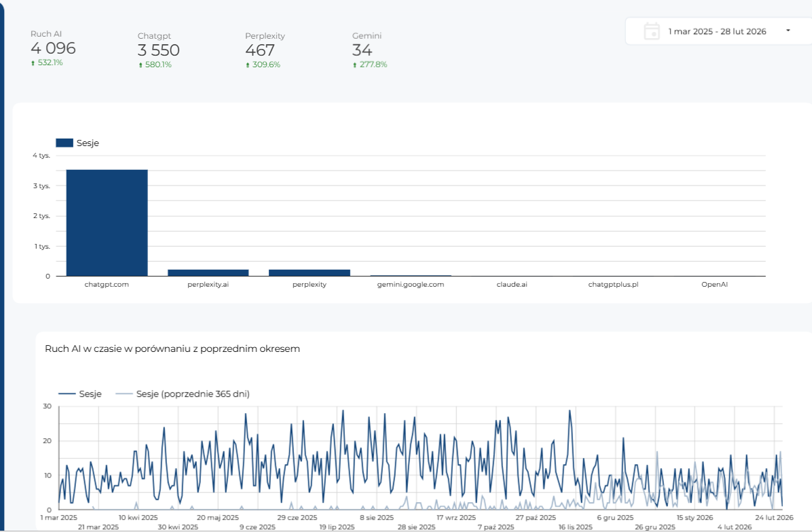Click the green arrow beside 277.8%

click(355, 65)
